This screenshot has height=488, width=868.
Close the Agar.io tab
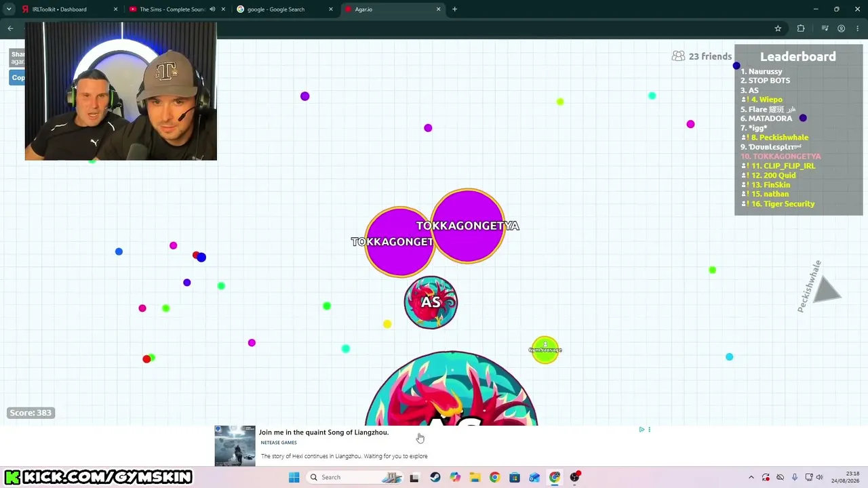click(x=438, y=9)
